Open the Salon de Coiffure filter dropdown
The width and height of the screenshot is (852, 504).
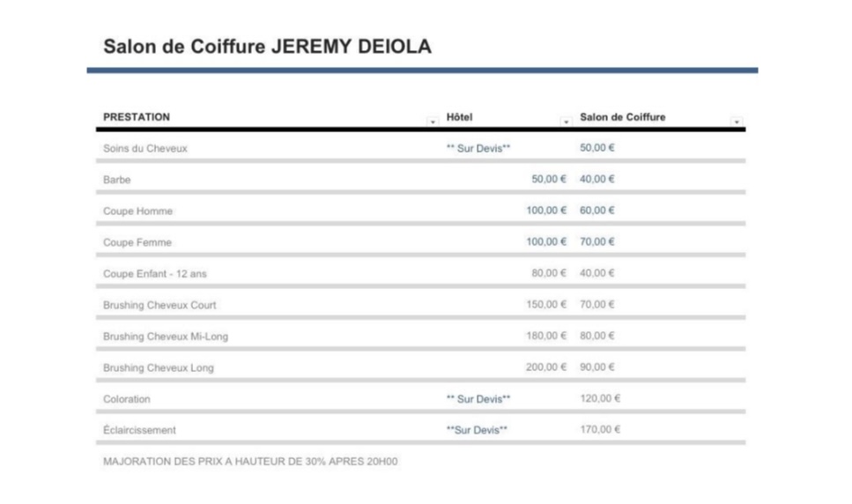click(737, 122)
